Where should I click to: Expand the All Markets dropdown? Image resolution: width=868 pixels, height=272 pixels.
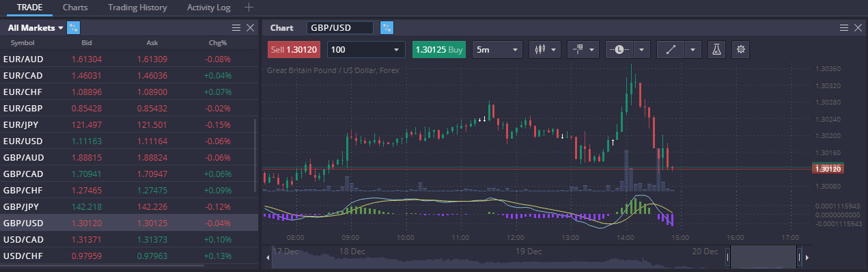click(x=36, y=28)
